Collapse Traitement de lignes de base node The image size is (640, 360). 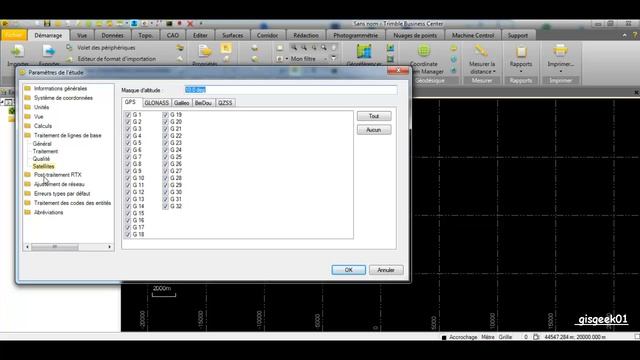(x=27, y=135)
